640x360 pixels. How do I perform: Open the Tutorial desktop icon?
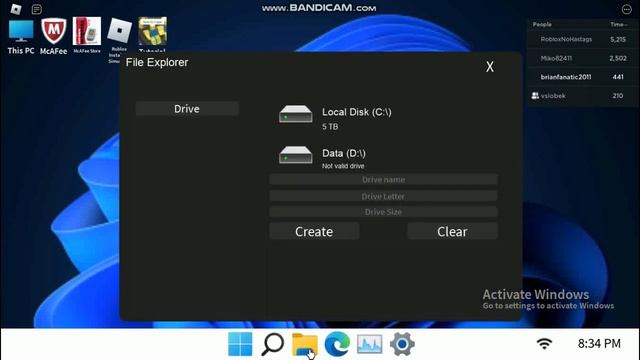click(152, 34)
